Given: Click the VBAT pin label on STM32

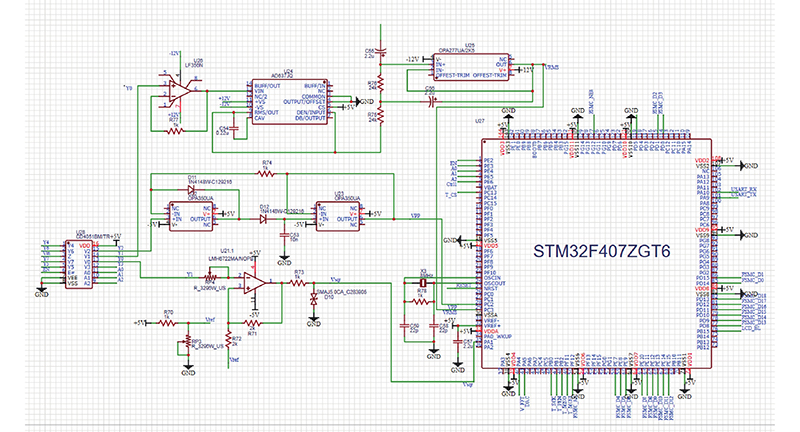Looking at the screenshot, I should click(x=490, y=188).
